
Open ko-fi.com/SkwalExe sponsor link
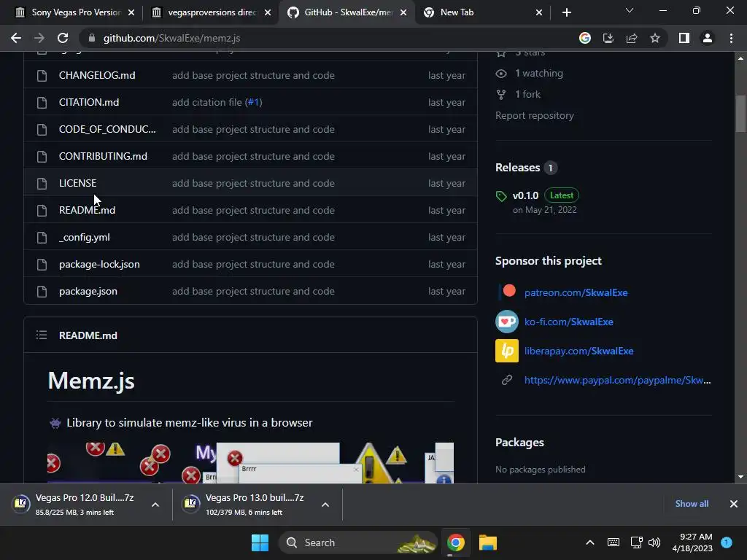pyautogui.click(x=569, y=322)
